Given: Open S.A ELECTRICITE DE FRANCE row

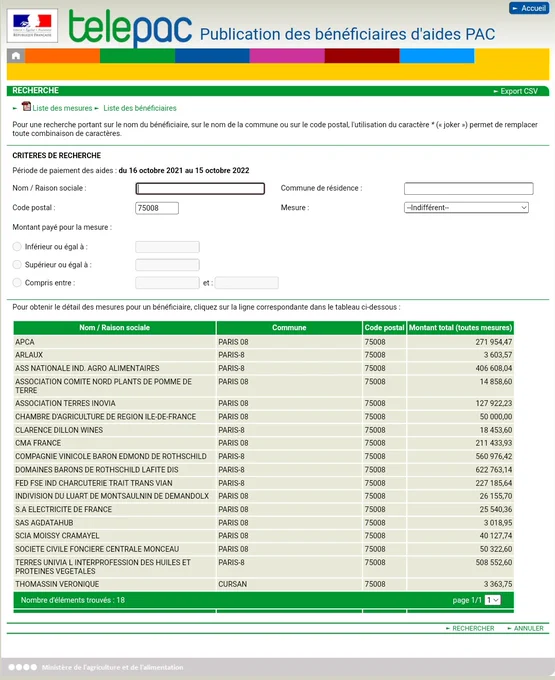Looking at the screenshot, I should coord(264,510).
